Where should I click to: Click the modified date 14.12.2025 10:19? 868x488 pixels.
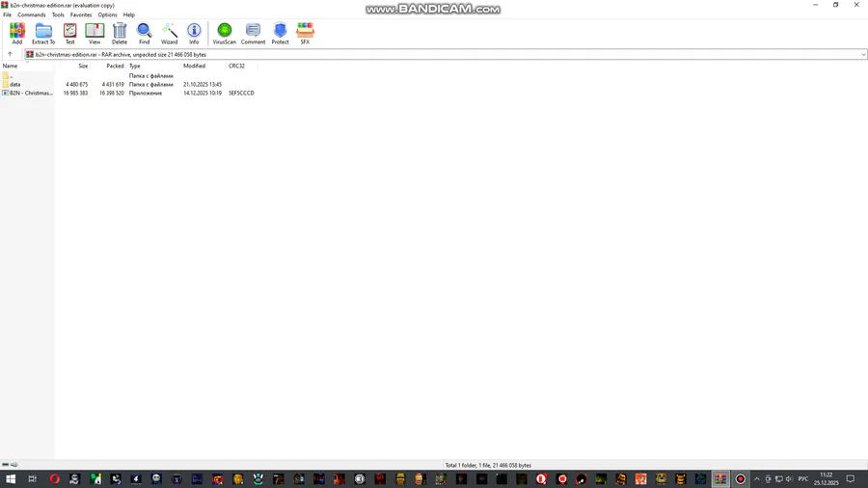click(x=203, y=93)
